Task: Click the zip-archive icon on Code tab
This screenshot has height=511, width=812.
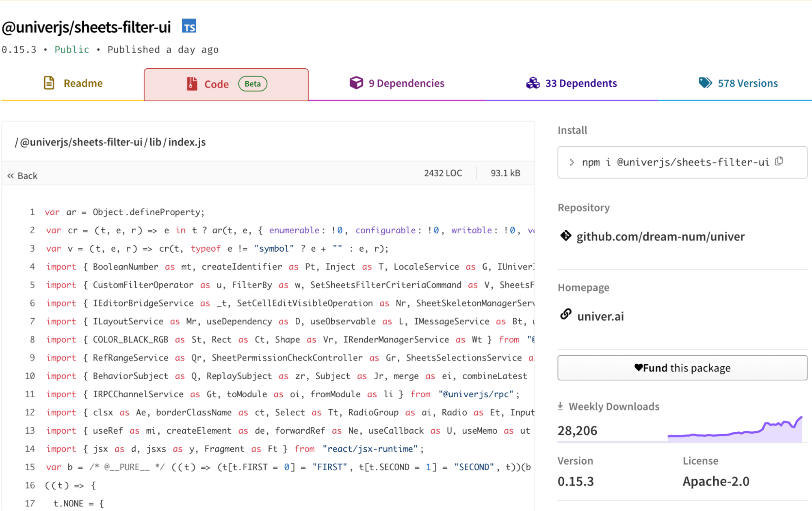Action: point(191,83)
